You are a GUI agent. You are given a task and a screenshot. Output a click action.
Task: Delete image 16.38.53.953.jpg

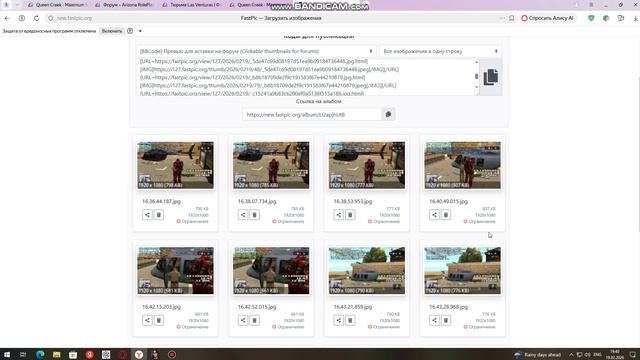(350, 215)
